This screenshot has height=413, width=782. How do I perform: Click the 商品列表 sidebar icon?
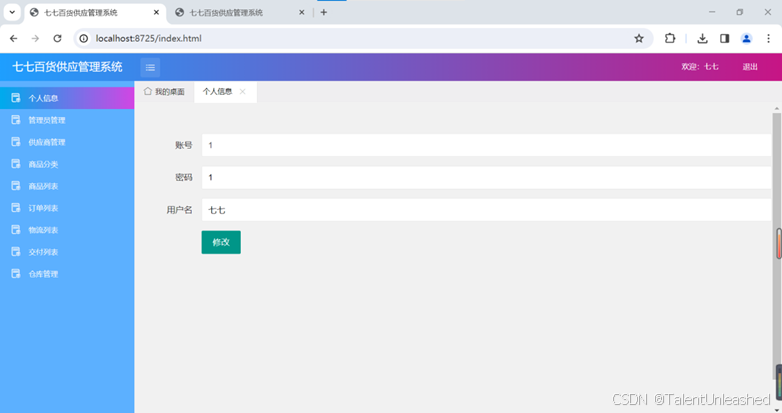(16, 186)
